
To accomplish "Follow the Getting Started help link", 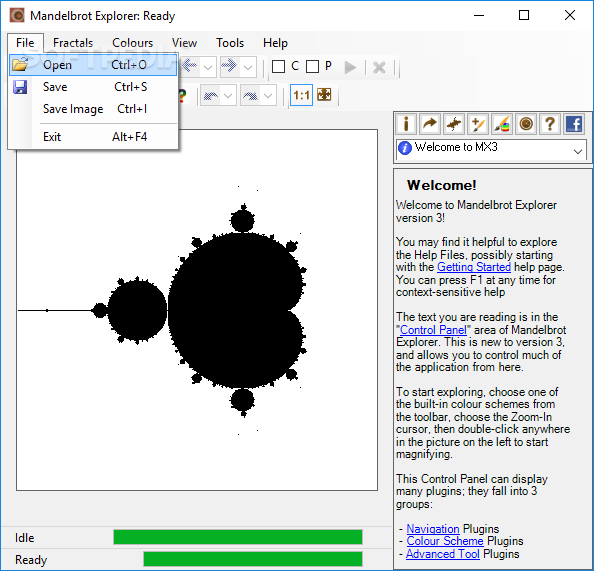I will click(474, 267).
